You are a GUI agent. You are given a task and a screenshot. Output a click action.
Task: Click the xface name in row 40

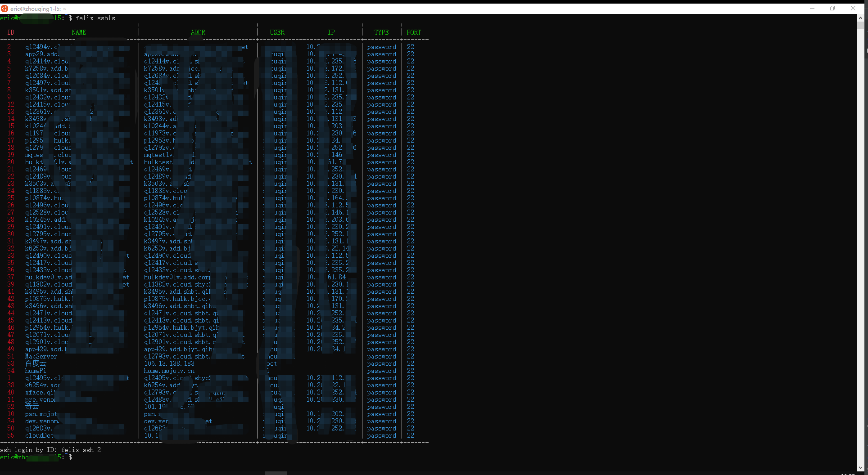point(40,392)
